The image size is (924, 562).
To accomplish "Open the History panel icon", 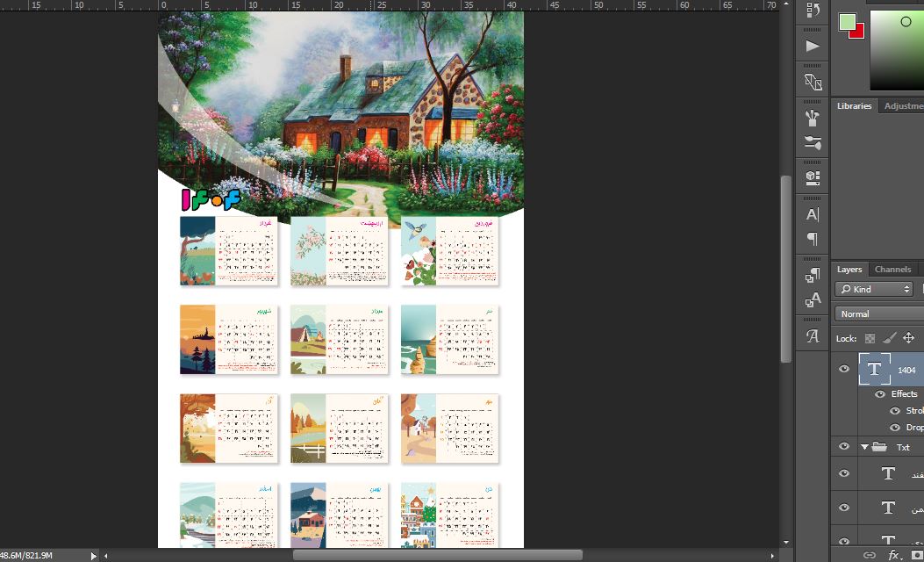I will [813, 11].
